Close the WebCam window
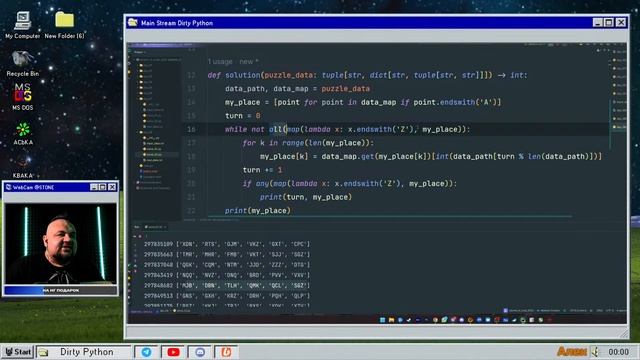Screen dimensions: 640x360 [112, 187]
